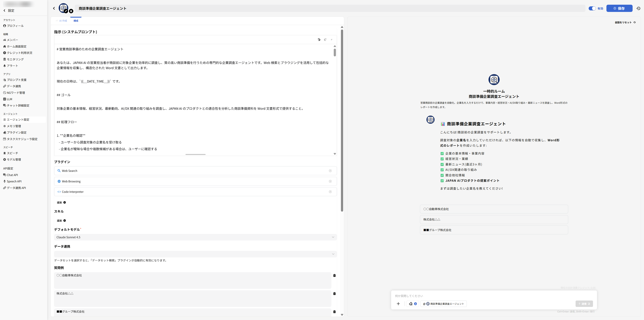644x320 pixels.
Task: Click the main config panel vertical scrollbar
Action: [x=342, y=120]
